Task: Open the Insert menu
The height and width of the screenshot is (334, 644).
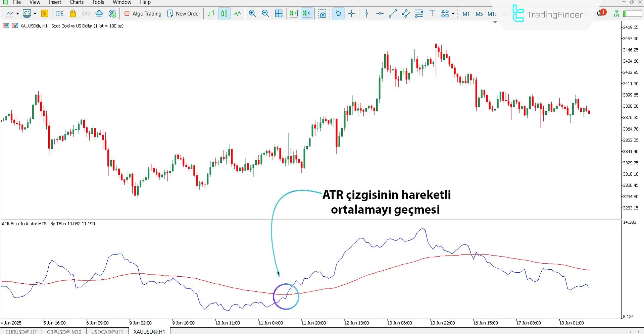Action: [x=55, y=2]
